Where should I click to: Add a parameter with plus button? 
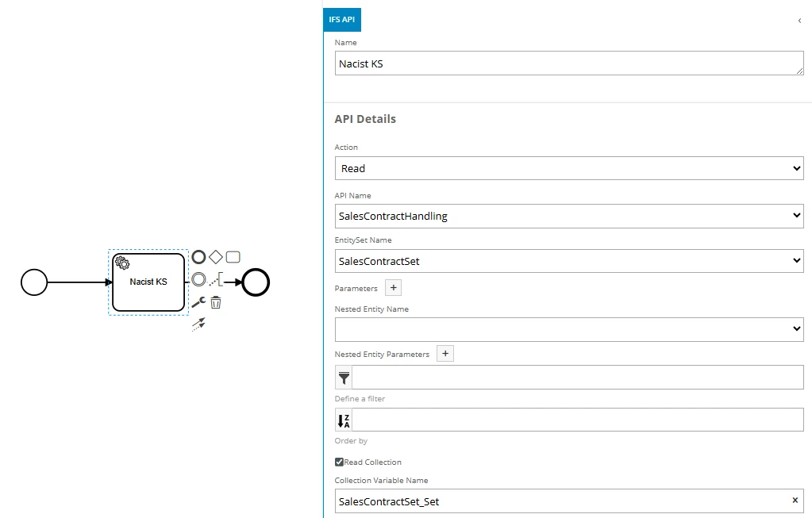394,288
